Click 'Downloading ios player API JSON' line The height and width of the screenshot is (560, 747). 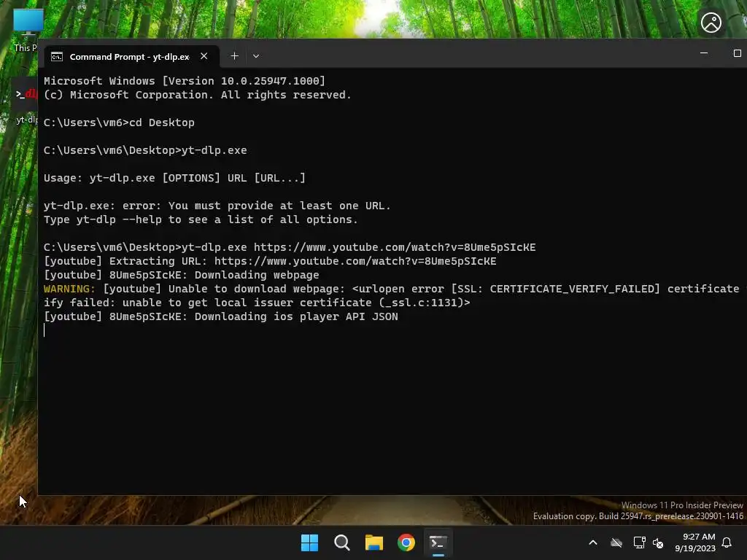click(220, 316)
